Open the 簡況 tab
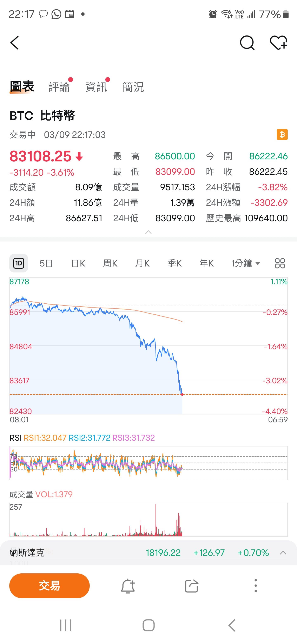Viewport: 297px width, 644px height. pos(133,87)
